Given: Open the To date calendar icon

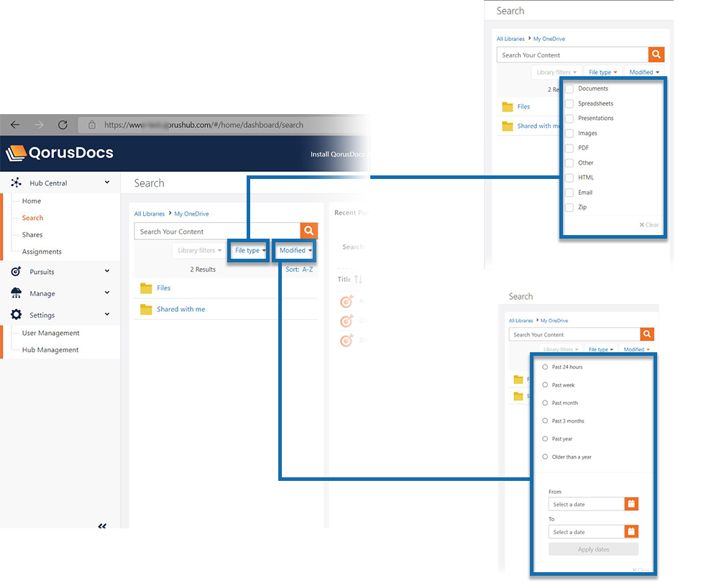Looking at the screenshot, I should (x=631, y=532).
